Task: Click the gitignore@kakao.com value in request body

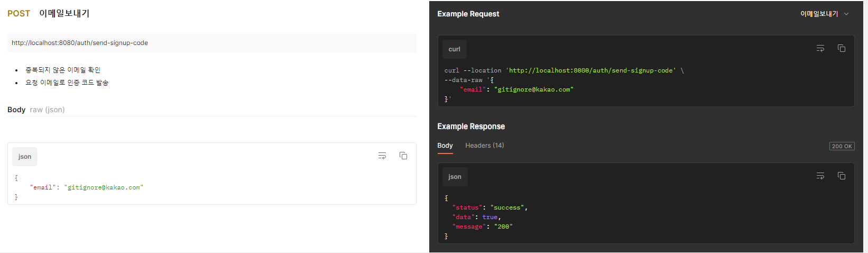Action: (104, 187)
